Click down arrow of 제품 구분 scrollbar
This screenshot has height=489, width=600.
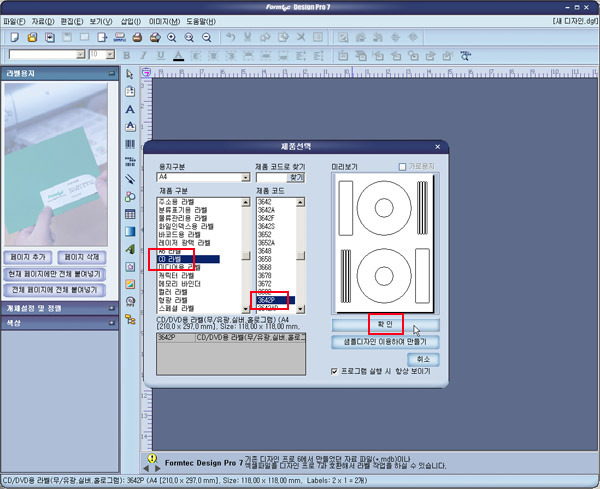[246, 309]
